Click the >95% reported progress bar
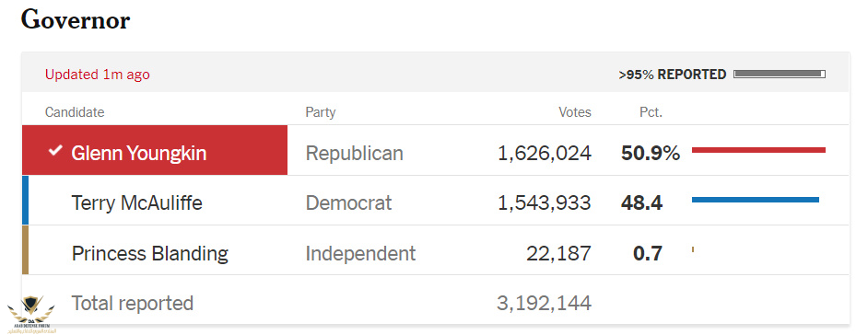 coord(780,74)
